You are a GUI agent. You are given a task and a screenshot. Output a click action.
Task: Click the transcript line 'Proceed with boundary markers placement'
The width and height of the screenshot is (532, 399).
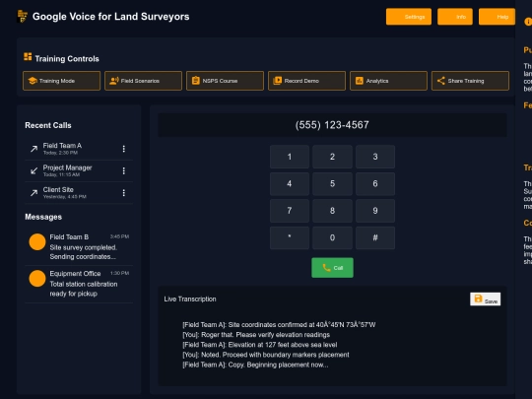point(266,355)
